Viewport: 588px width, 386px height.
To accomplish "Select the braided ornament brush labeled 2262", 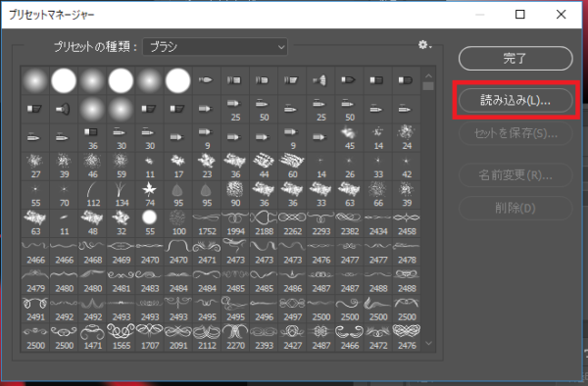I will [292, 223].
